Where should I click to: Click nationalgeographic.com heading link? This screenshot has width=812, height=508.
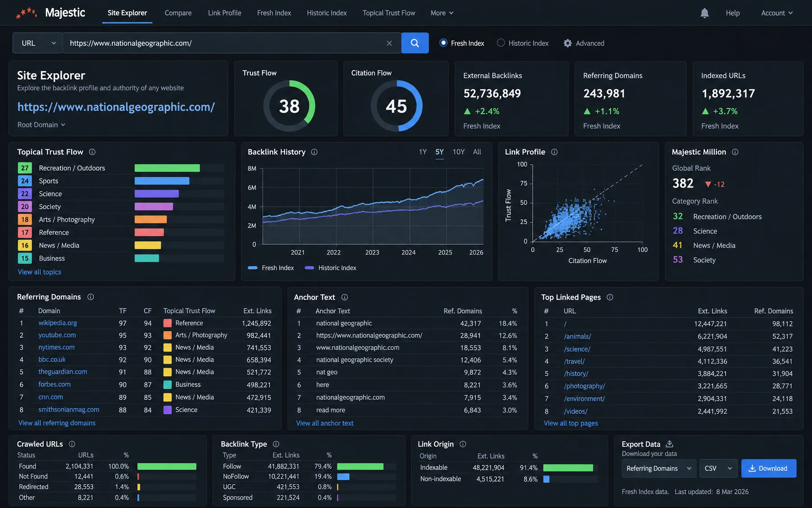coord(116,107)
